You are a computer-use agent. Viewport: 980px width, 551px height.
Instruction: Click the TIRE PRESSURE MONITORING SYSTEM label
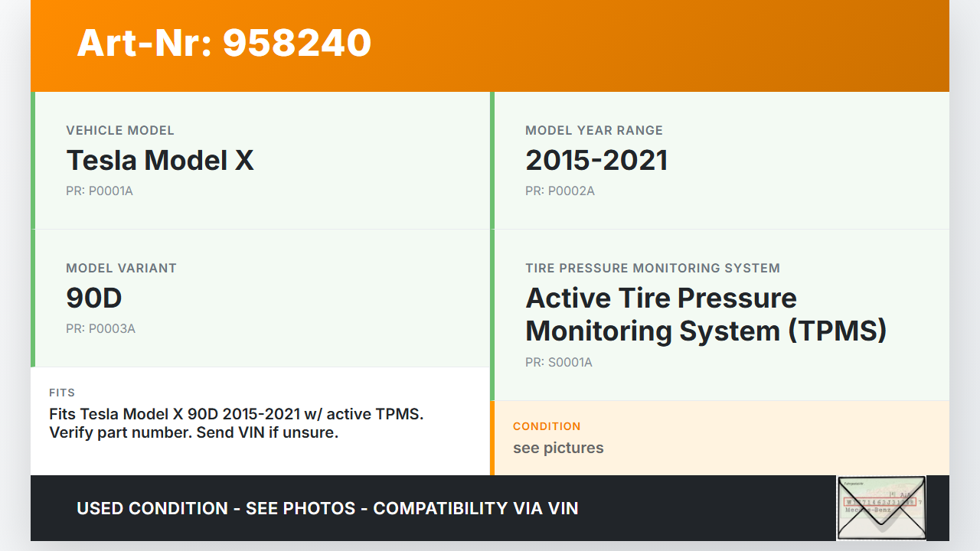652,269
